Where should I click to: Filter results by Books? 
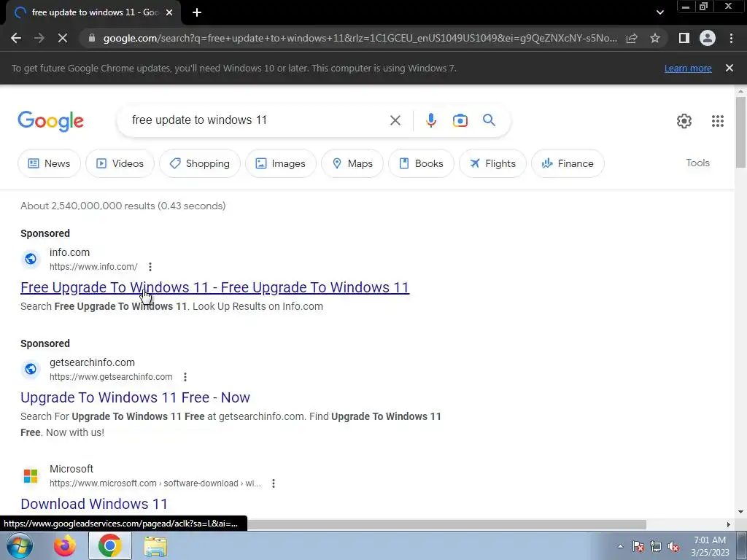(x=421, y=163)
